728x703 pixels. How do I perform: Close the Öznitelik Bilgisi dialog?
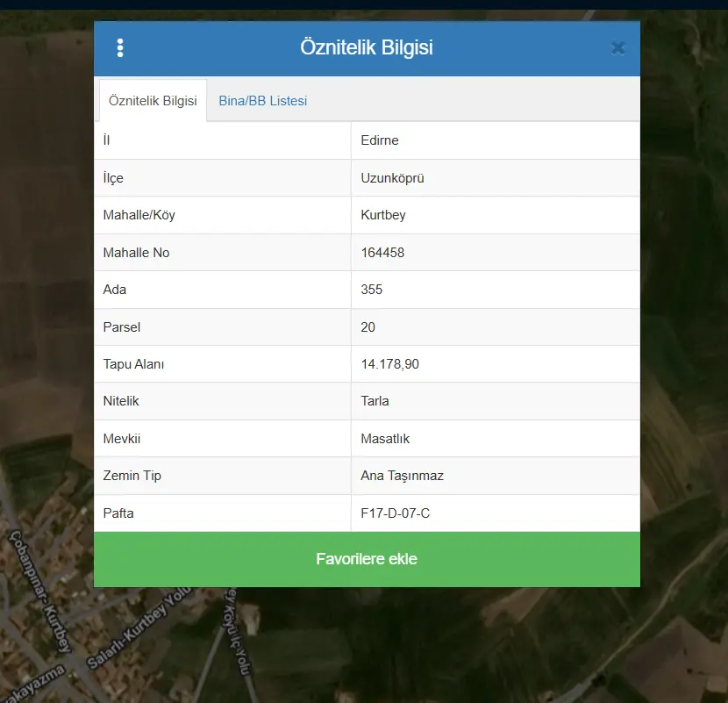(x=618, y=48)
